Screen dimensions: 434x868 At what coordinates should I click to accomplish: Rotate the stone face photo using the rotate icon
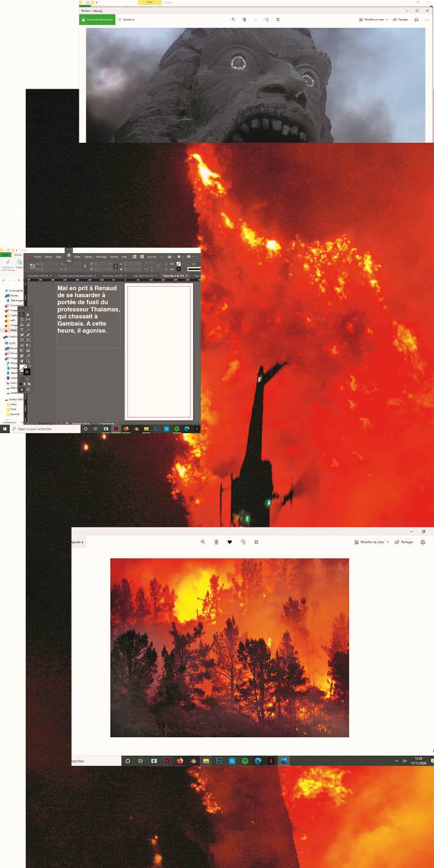[267, 20]
